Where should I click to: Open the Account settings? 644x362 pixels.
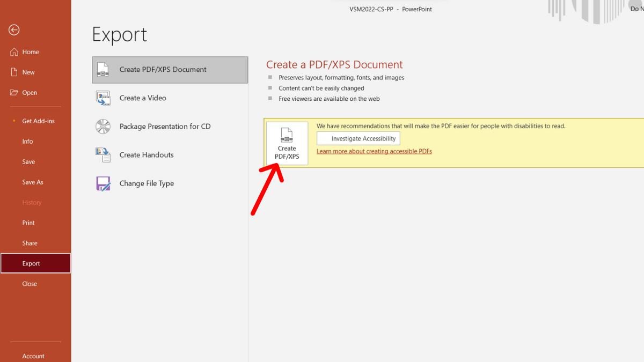[33, 356]
